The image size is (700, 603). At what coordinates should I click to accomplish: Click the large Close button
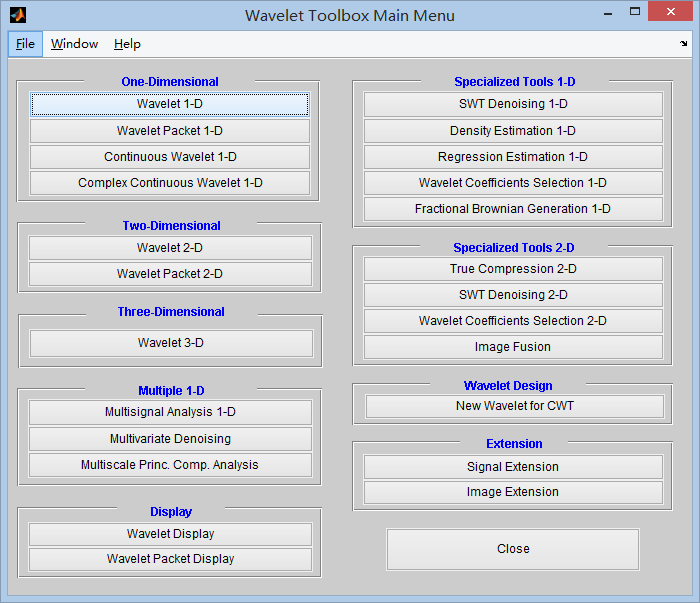(x=513, y=549)
